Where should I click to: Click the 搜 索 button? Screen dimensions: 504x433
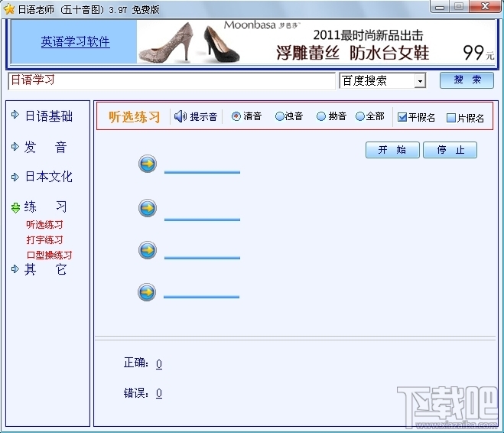pos(467,80)
